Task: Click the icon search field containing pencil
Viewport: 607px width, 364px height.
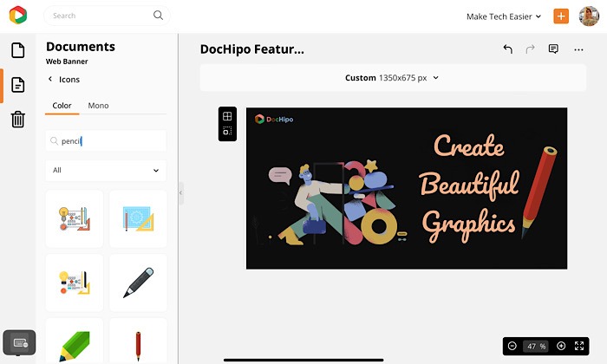Action: [x=106, y=140]
